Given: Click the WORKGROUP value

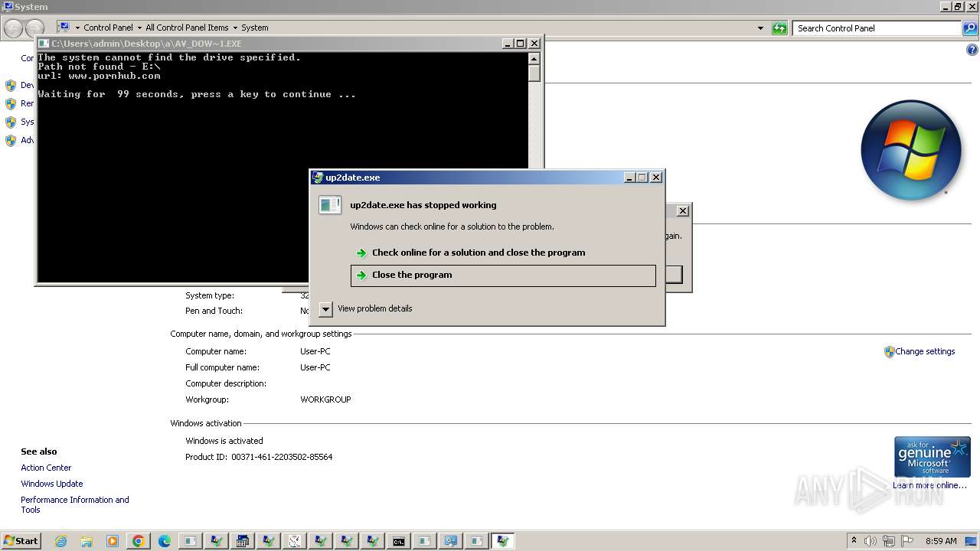Looking at the screenshot, I should tap(325, 400).
